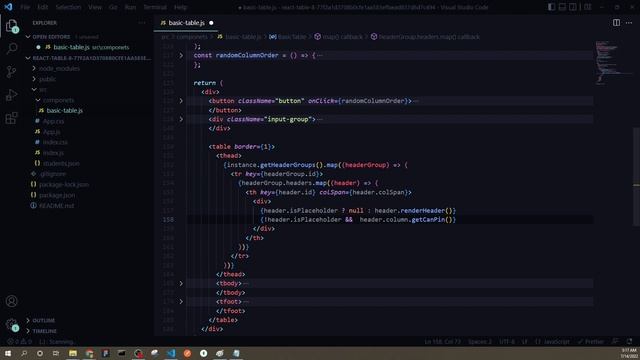Click UTF-8 encoding in status bar
The width and height of the screenshot is (640, 360).
point(507,342)
